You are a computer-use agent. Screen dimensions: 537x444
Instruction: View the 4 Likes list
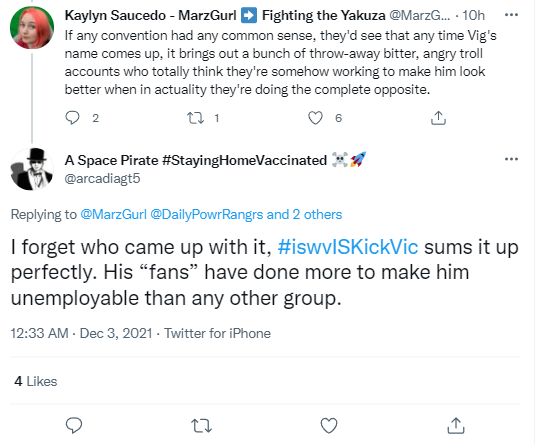pos(36,381)
